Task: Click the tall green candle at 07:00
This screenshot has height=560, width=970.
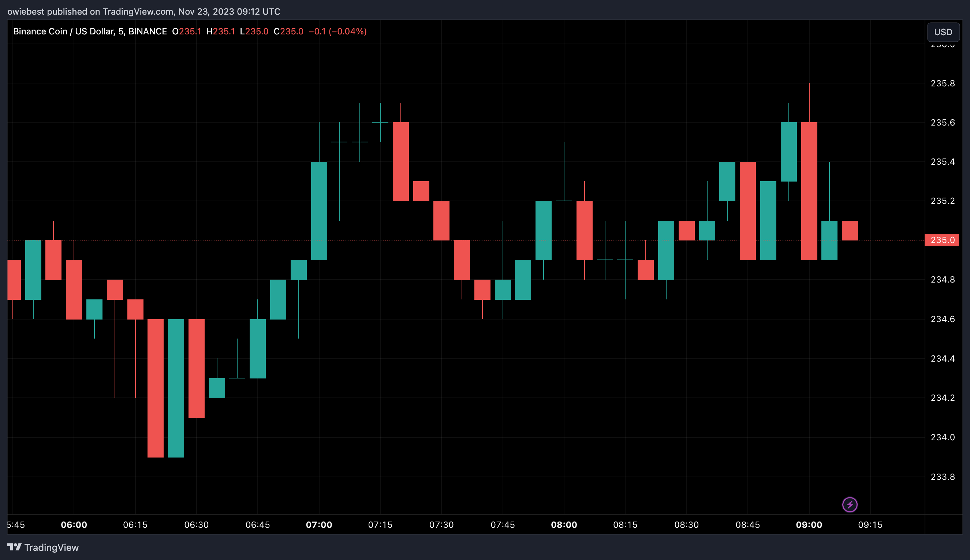Action: [319, 211]
